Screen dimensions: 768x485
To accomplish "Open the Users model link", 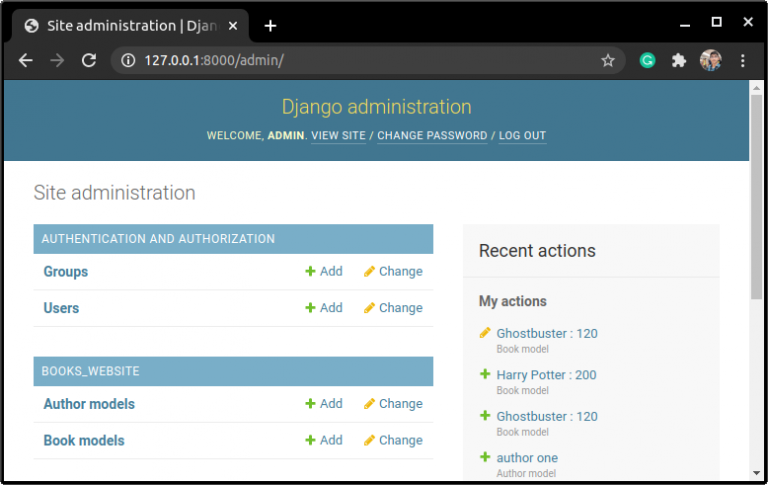I will (61, 308).
